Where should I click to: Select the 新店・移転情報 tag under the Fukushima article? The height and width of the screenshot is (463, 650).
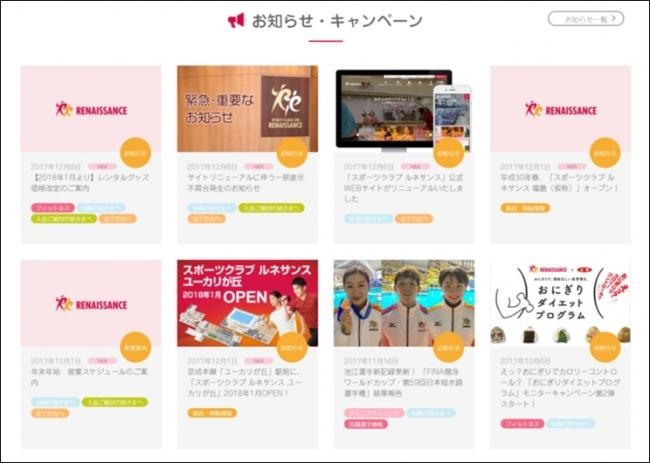(525, 208)
